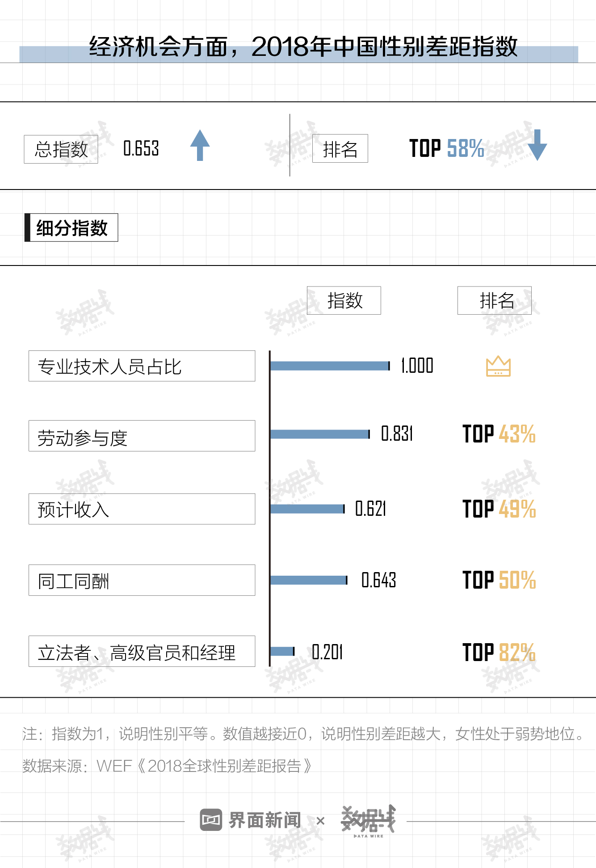The height and width of the screenshot is (868, 596).
Task: Click the WEF data source line
Action: 167,766
